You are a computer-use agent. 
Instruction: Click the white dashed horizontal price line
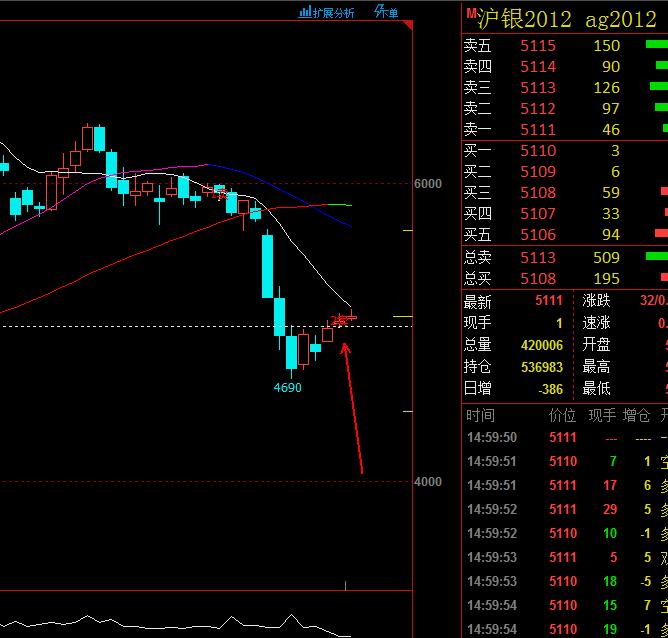[206, 327]
